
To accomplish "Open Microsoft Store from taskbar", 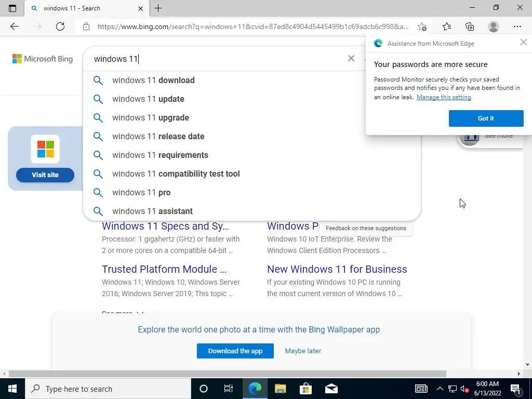I will pos(305,389).
